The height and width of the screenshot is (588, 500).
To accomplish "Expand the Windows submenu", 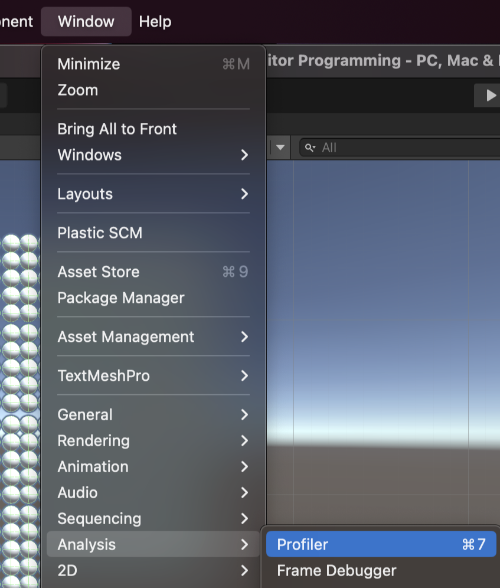I will [x=153, y=155].
